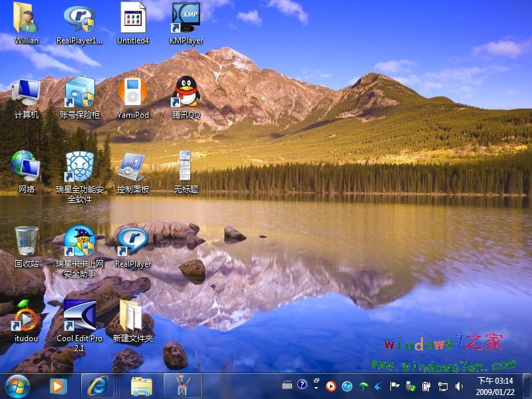Click the 账号保险柜 desktop icon
Viewport: 532px width, 399px height.
(x=80, y=92)
